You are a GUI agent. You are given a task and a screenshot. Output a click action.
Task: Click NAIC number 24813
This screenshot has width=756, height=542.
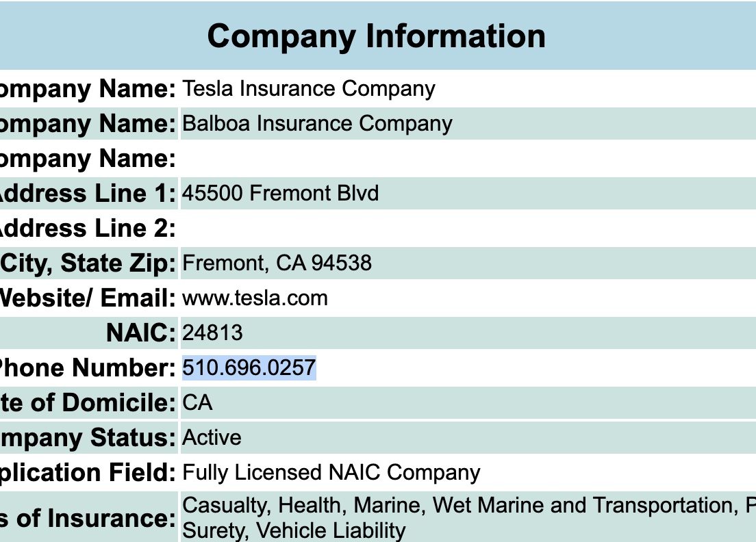pos(212,333)
